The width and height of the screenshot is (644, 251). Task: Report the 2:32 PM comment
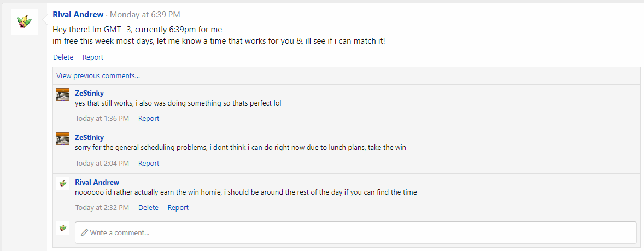pos(178,207)
